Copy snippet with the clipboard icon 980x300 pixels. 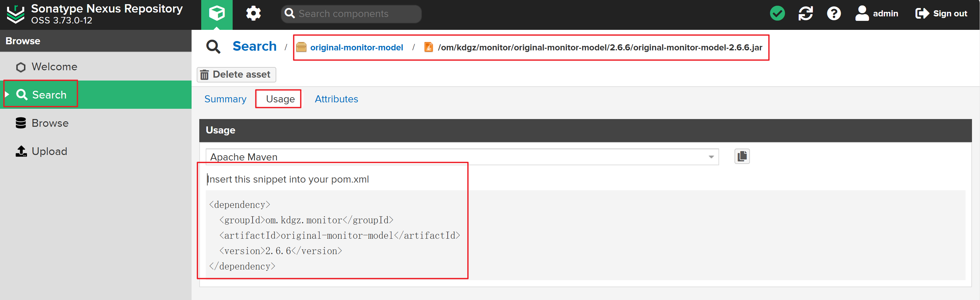742,156
